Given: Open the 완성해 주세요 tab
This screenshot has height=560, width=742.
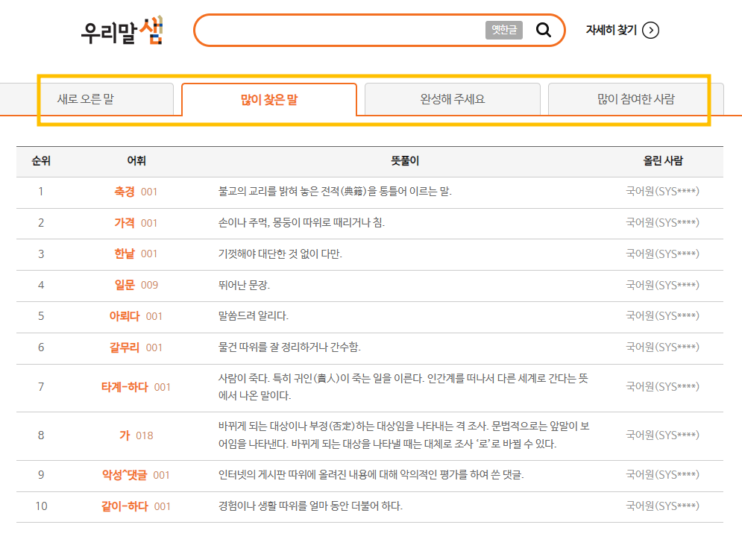Looking at the screenshot, I should (451, 97).
